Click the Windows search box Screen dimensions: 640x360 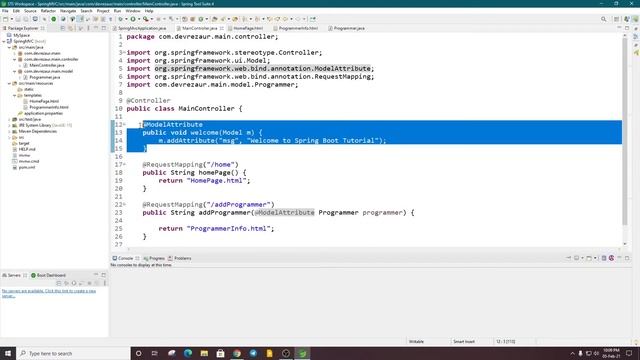[x=73, y=353]
